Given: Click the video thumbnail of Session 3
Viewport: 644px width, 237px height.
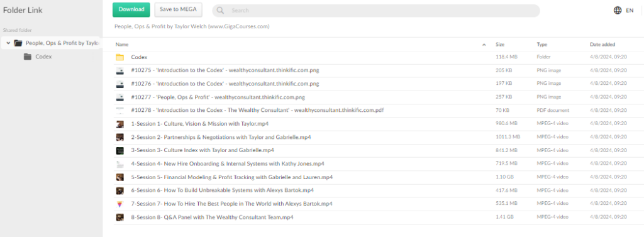Looking at the screenshot, I should coord(120,150).
